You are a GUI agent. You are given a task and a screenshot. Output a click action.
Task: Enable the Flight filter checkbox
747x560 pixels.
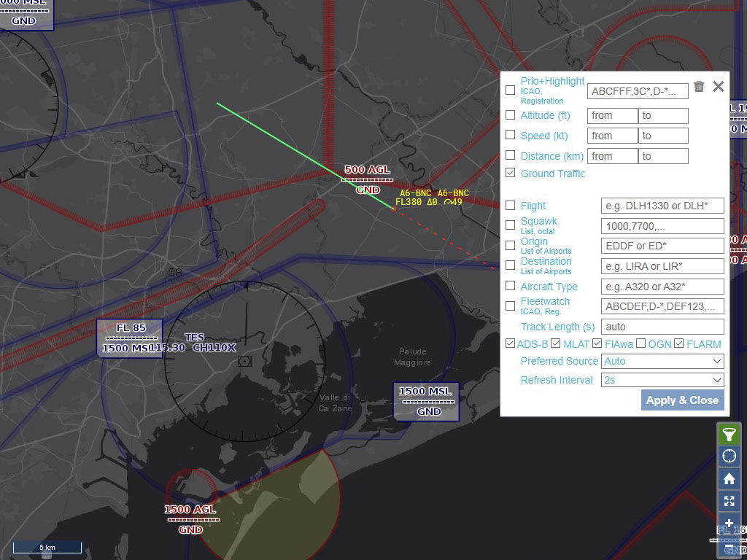point(510,205)
